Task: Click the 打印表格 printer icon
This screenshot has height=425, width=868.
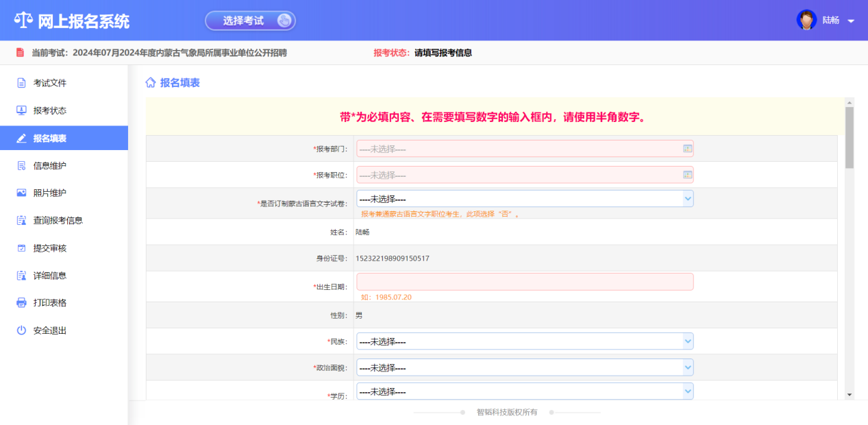Action: 21,302
